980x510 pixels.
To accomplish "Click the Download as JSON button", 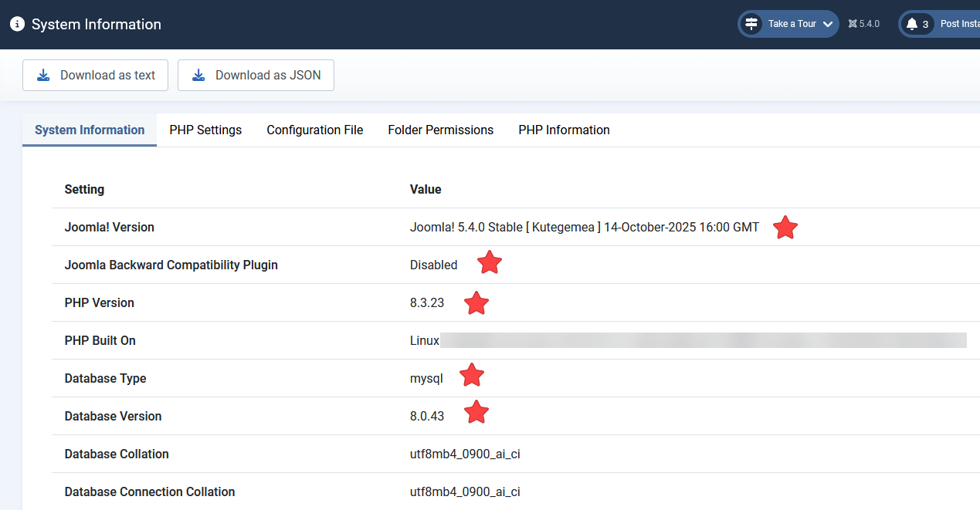I will tap(256, 75).
